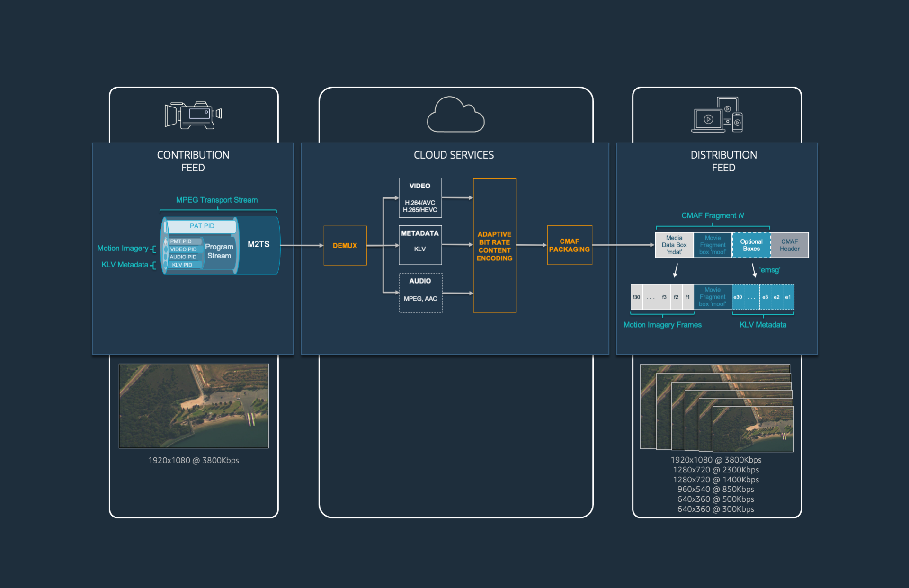Screen dimensions: 909x588
Task: Select Adaptive Bit Rate Content Encoding block
Action: (x=494, y=246)
